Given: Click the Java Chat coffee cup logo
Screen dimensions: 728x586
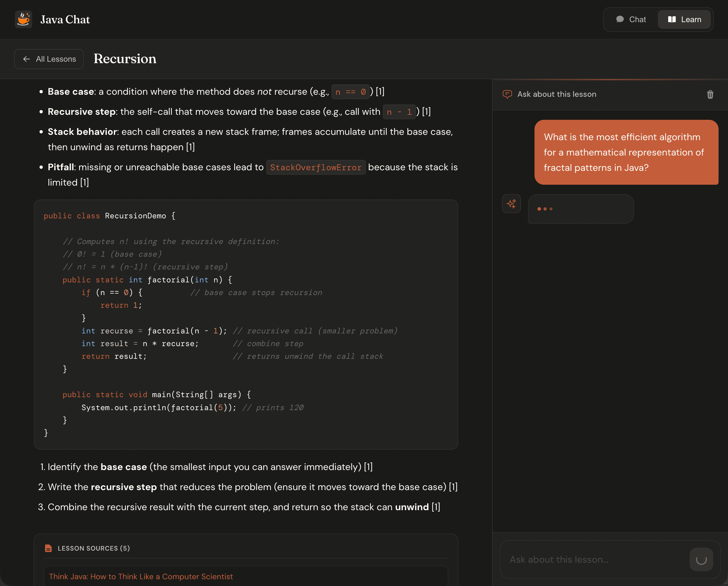Looking at the screenshot, I should pos(23,19).
